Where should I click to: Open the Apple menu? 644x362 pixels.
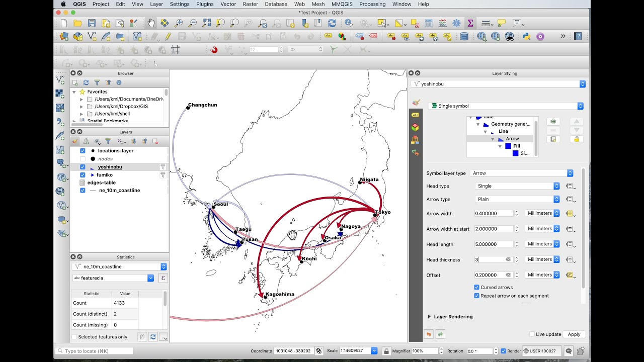tap(63, 4)
